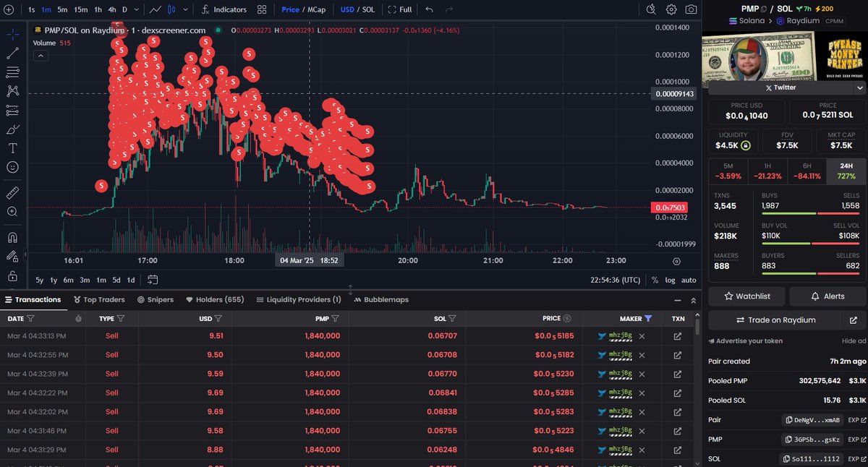
Task: Set chart range to 6m
Action: 68,280
